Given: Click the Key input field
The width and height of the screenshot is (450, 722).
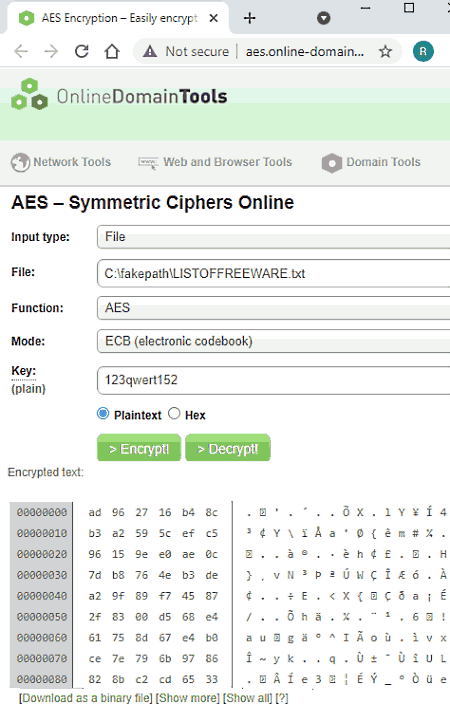Looking at the screenshot, I should coord(274,380).
